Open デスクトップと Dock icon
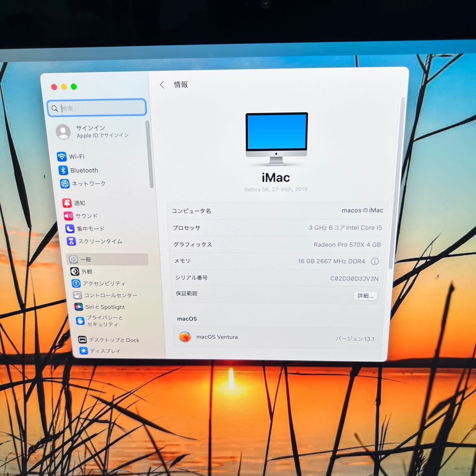476x476 pixels. point(82,340)
